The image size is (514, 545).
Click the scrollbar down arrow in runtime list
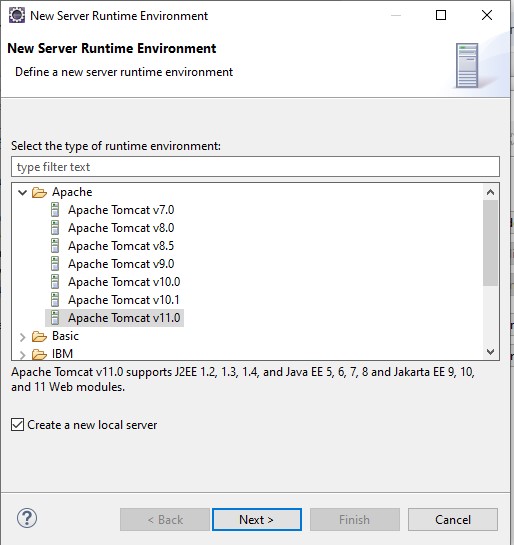tap(490, 352)
